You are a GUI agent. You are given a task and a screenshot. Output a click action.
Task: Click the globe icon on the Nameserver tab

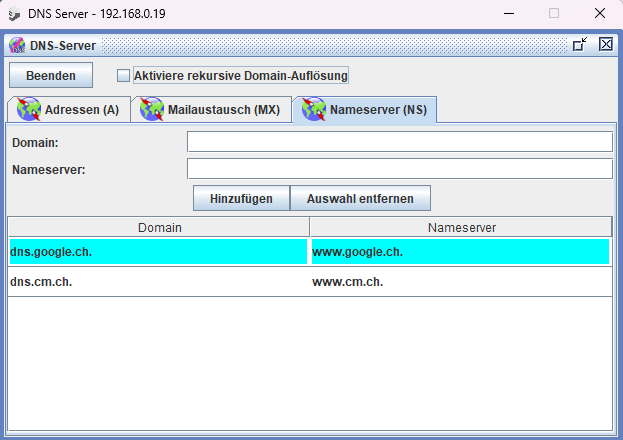[314, 109]
